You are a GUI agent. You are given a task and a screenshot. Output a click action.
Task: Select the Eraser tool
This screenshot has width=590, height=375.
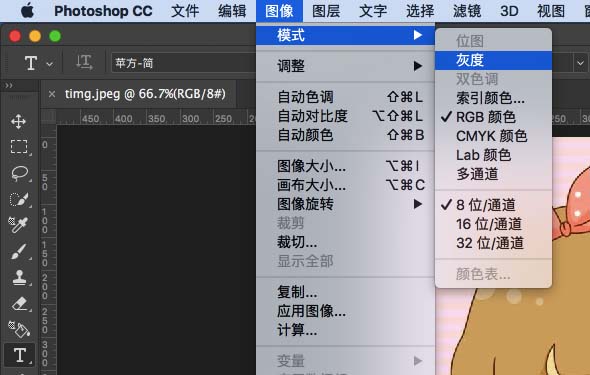(19, 304)
